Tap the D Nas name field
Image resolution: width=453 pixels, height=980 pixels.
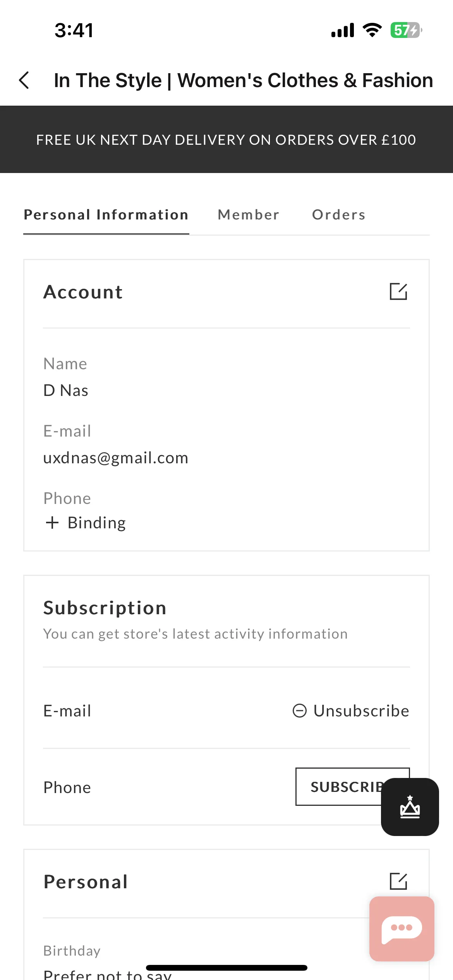[66, 390]
